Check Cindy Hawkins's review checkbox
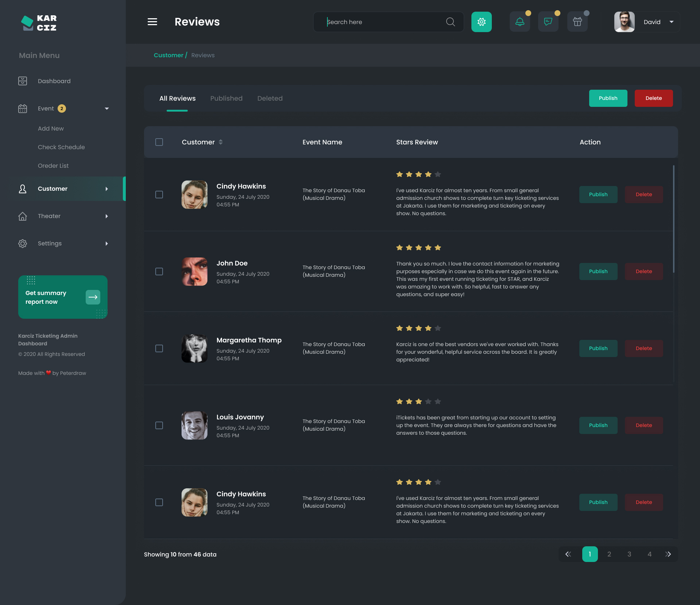Image resolution: width=700 pixels, height=605 pixels. [159, 195]
